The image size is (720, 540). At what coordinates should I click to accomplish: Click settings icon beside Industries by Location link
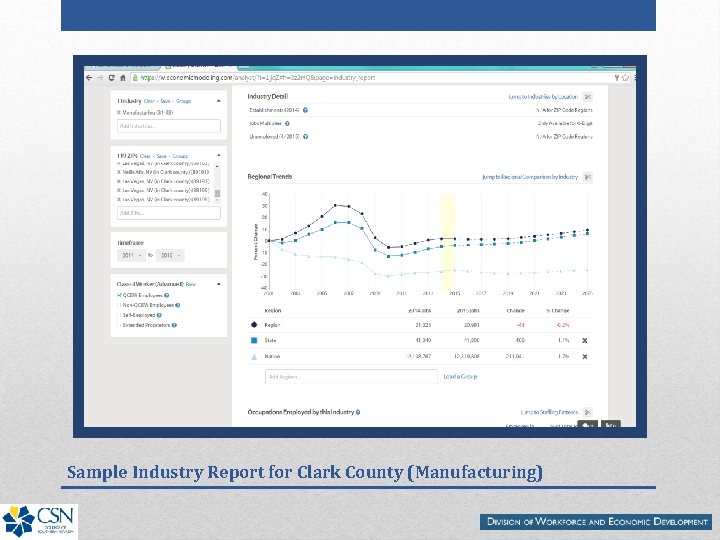click(x=587, y=96)
